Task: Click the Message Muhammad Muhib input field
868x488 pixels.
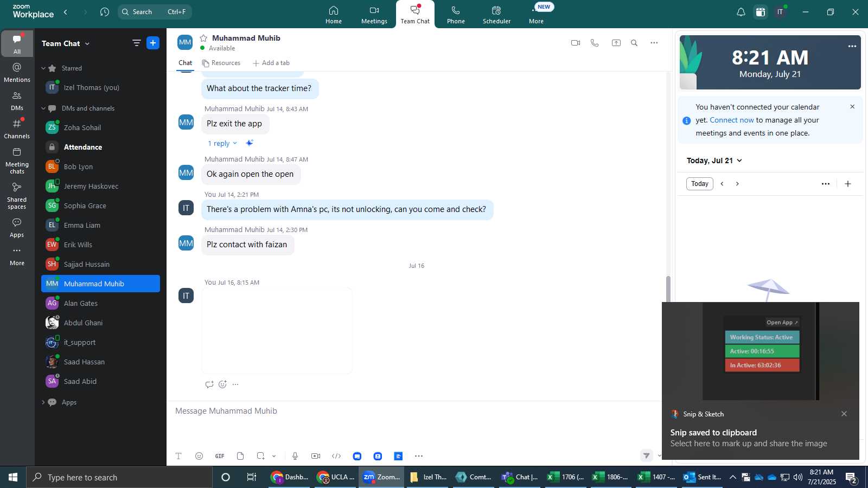Action: point(415,411)
